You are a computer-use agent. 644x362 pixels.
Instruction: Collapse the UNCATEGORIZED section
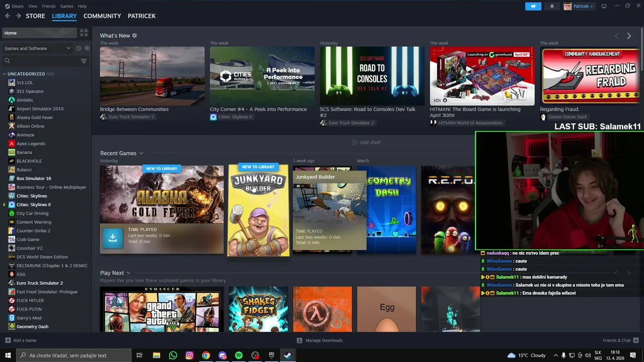click(5, 74)
